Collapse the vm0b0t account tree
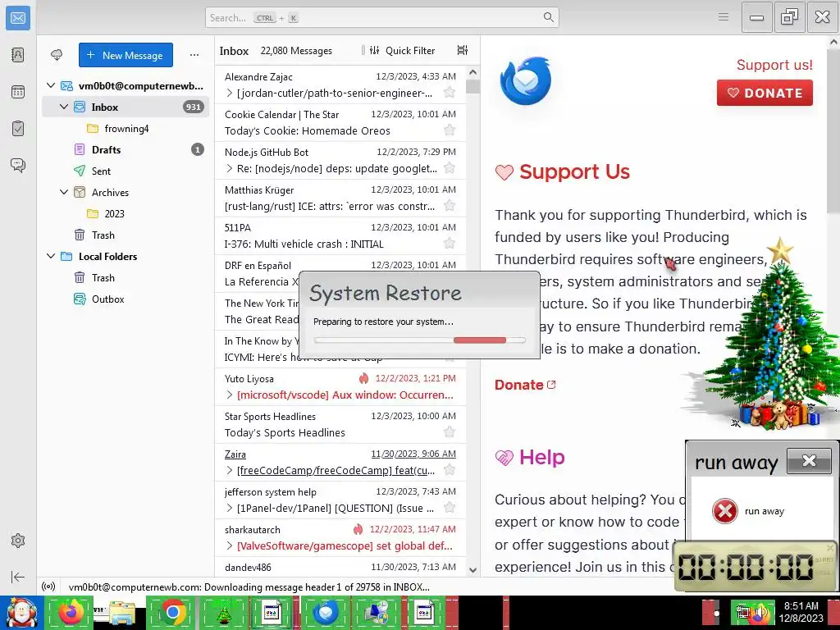This screenshot has width=840, height=630. pos(51,85)
